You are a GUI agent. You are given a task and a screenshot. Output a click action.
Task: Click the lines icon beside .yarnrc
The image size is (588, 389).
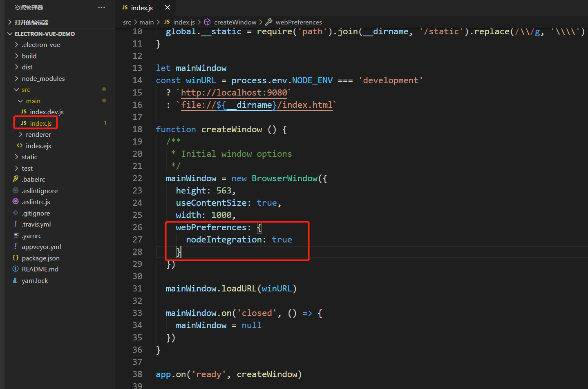click(x=16, y=235)
